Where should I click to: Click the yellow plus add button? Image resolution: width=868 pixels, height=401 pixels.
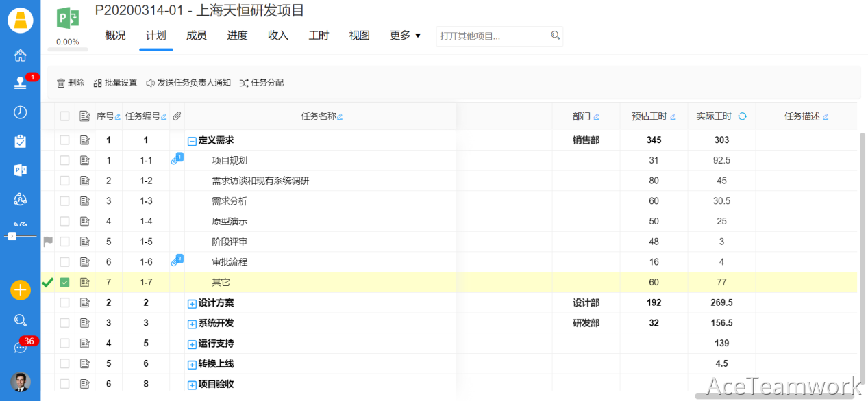coord(21,290)
